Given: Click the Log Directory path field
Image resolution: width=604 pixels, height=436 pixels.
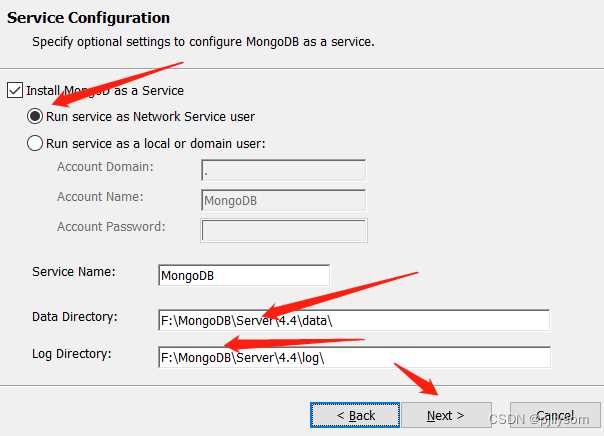Looking at the screenshot, I should click(x=354, y=357).
